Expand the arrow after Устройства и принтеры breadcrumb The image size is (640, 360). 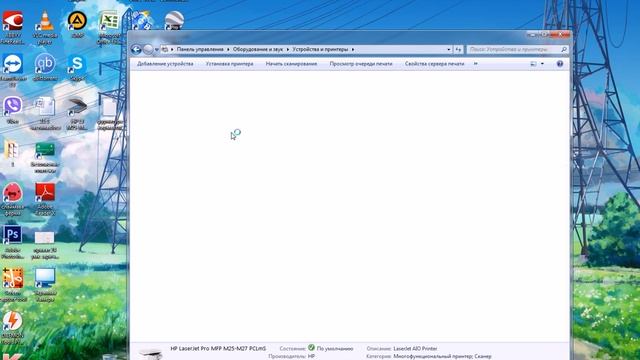(x=353, y=49)
